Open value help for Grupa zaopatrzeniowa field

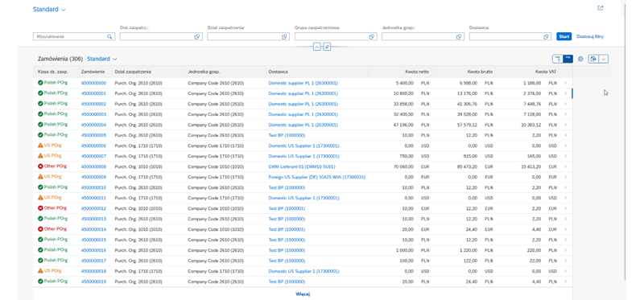click(371, 36)
